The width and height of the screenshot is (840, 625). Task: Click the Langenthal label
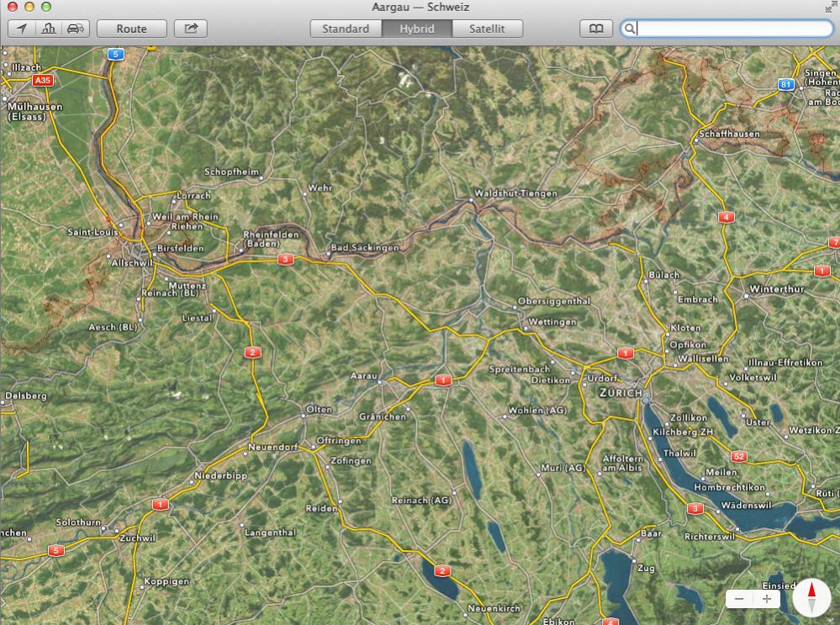pos(270,532)
